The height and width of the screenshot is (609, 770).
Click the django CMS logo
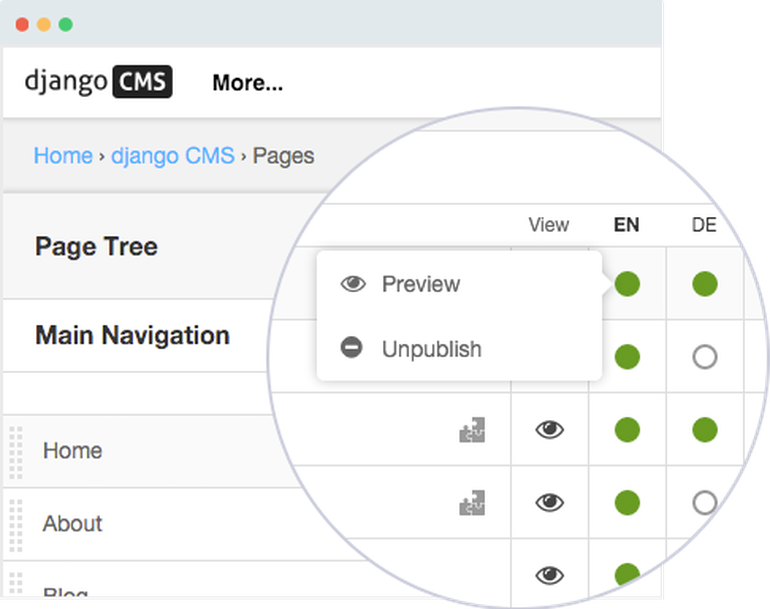[x=98, y=82]
